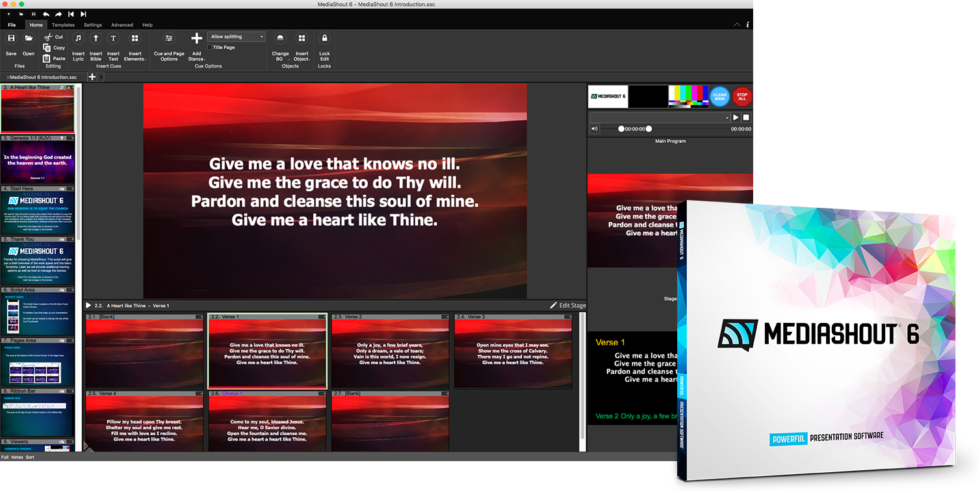The image size is (980, 493).
Task: Select the Script Area cue in script
Action: coord(38,312)
